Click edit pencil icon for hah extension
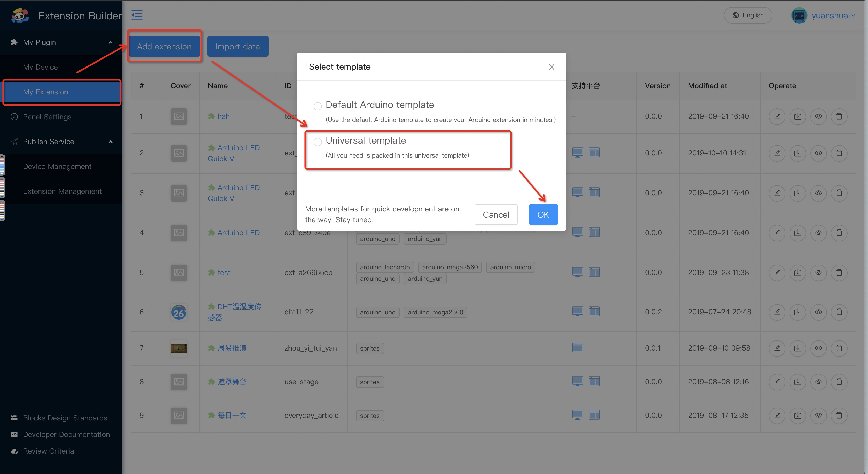This screenshot has width=868, height=474. click(777, 116)
